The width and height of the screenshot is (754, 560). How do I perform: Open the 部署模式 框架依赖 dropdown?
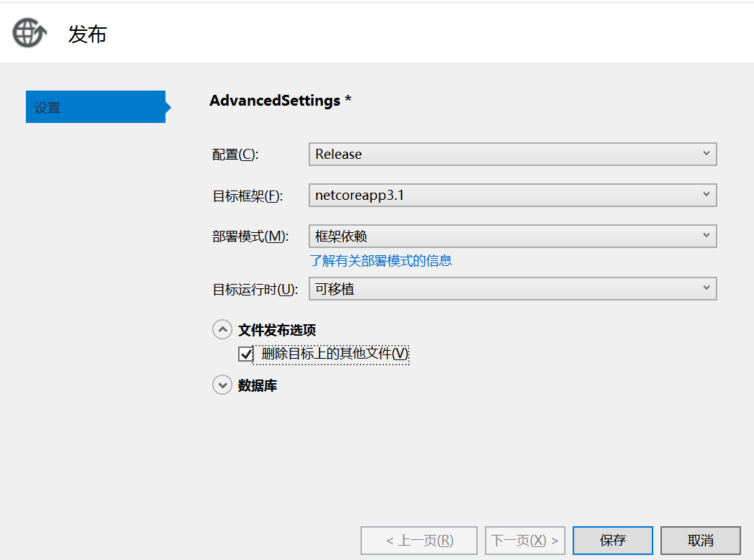coord(512,236)
